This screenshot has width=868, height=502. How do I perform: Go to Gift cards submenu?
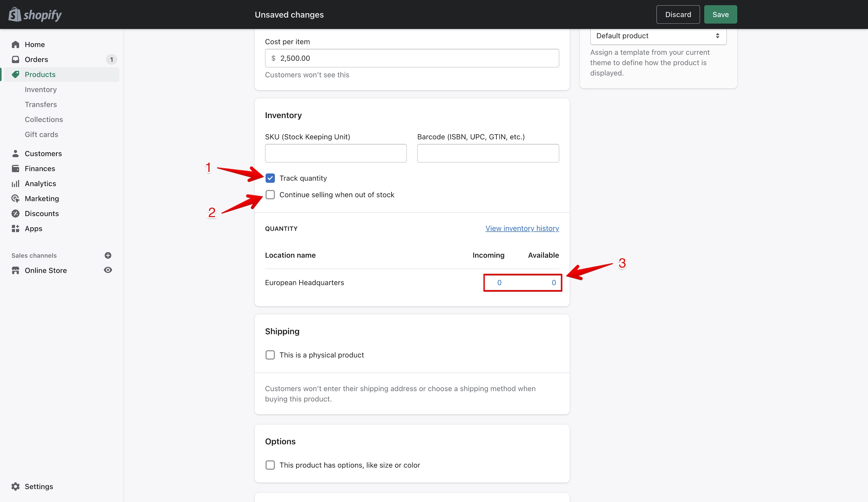pos(41,134)
